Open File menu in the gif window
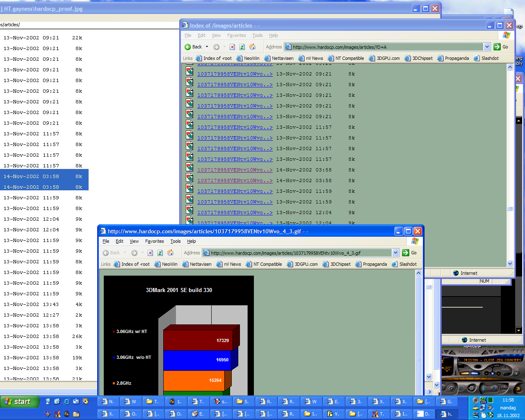 pos(106,241)
